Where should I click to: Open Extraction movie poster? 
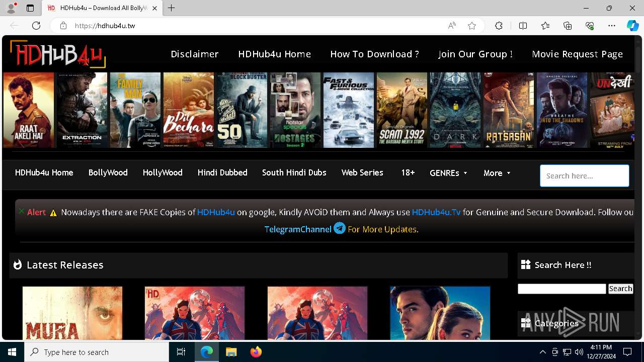pos(82,110)
